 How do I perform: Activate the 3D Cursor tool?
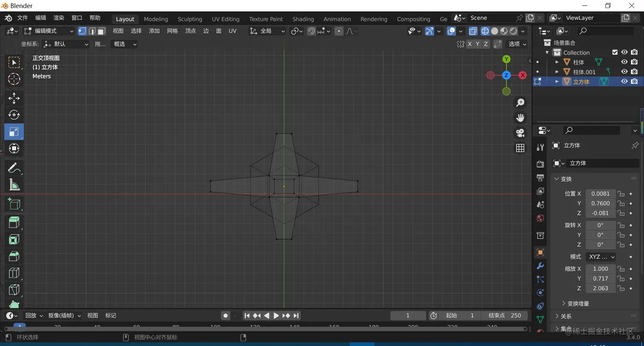click(14, 79)
